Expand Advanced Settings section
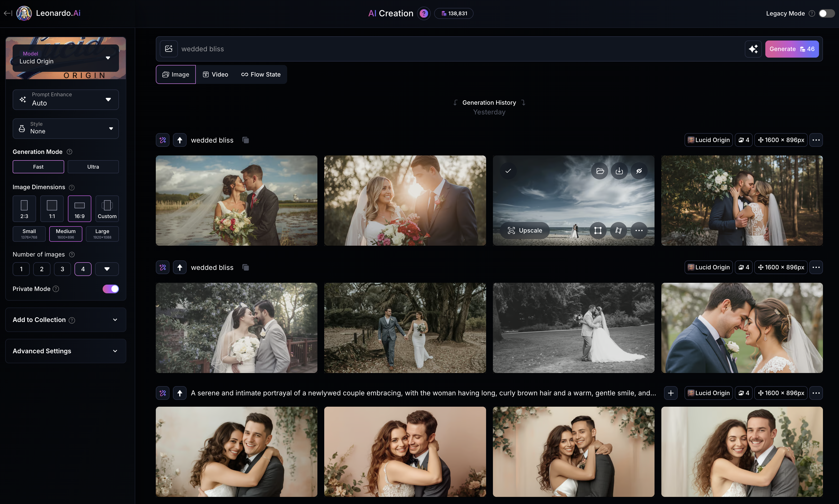839x504 pixels. pyautogui.click(x=66, y=351)
